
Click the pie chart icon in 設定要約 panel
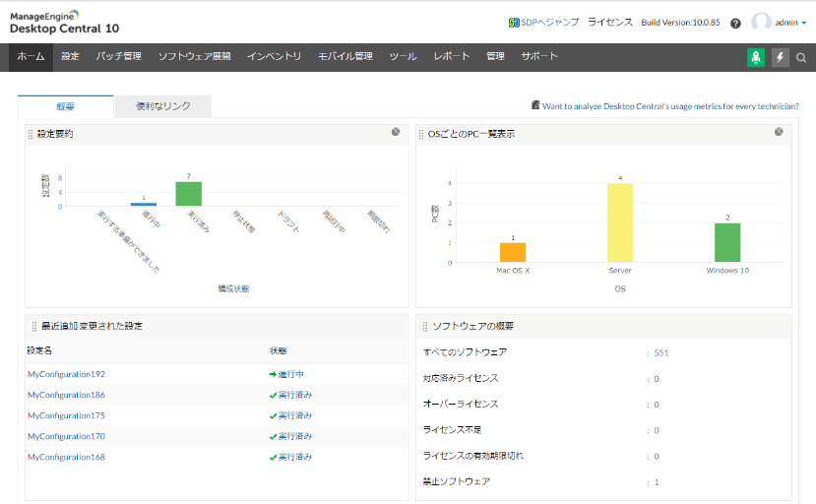[395, 132]
